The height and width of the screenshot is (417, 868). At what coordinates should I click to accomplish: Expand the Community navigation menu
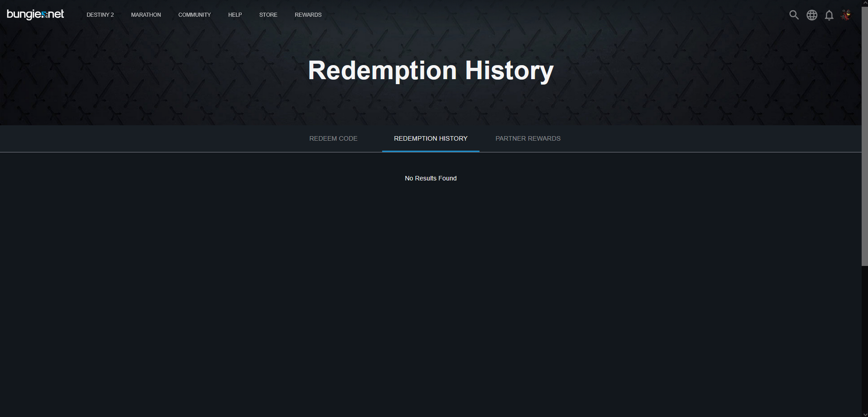tap(194, 15)
